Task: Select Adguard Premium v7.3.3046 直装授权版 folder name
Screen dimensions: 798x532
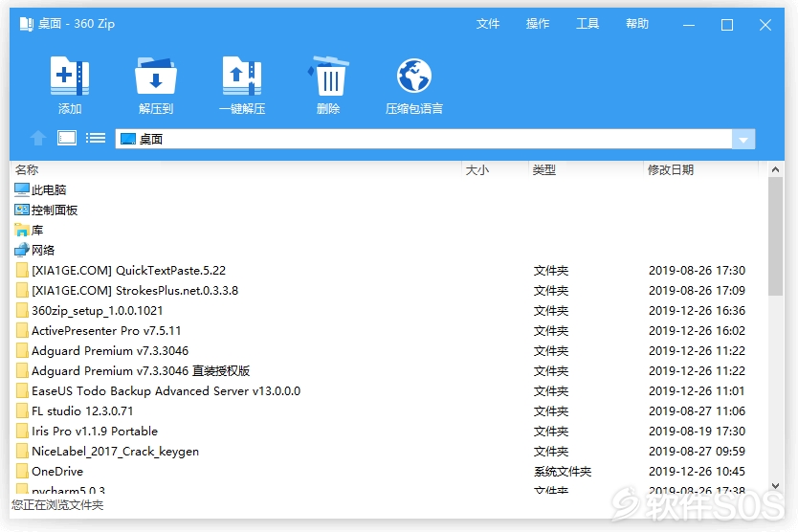Action: [x=141, y=371]
